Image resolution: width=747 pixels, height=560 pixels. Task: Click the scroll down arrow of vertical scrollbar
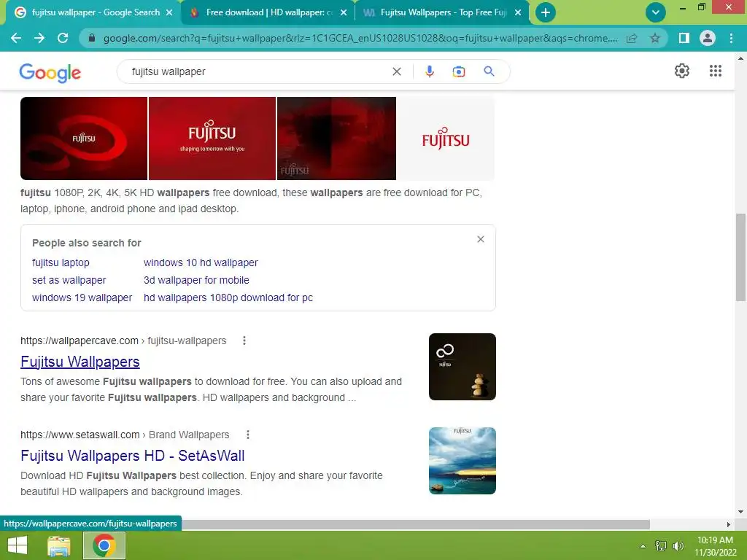click(740, 513)
